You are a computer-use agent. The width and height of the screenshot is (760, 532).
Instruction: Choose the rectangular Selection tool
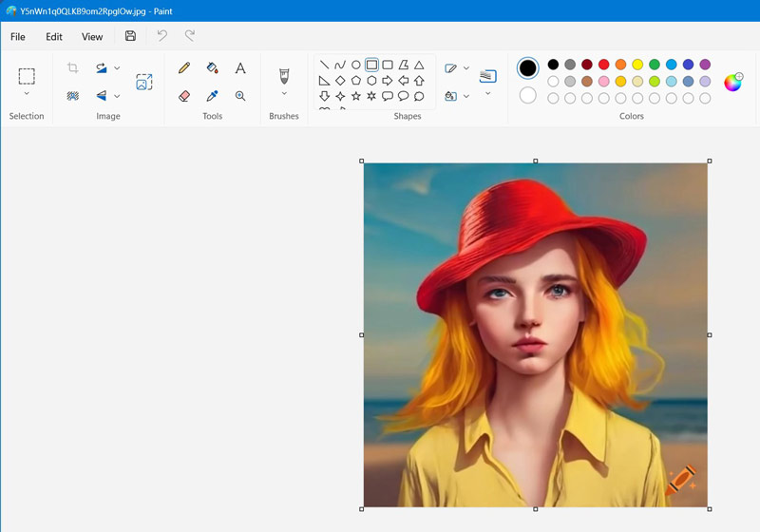[27, 77]
